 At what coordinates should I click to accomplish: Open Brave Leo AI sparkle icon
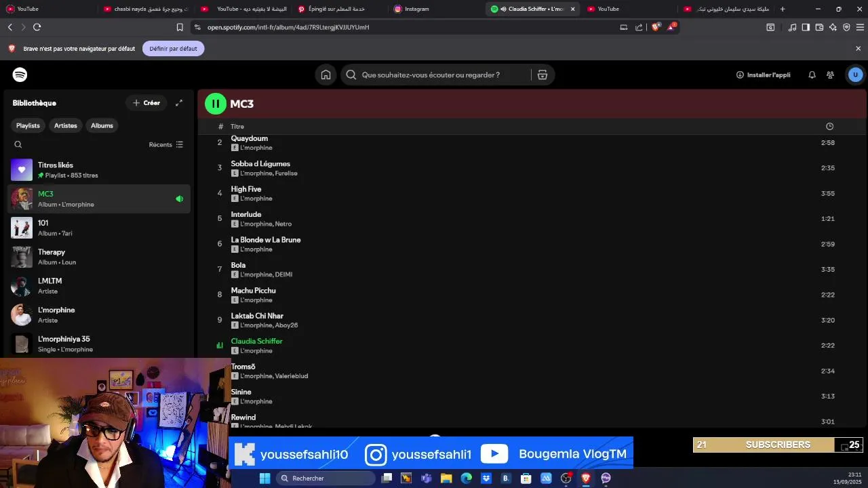click(x=833, y=27)
